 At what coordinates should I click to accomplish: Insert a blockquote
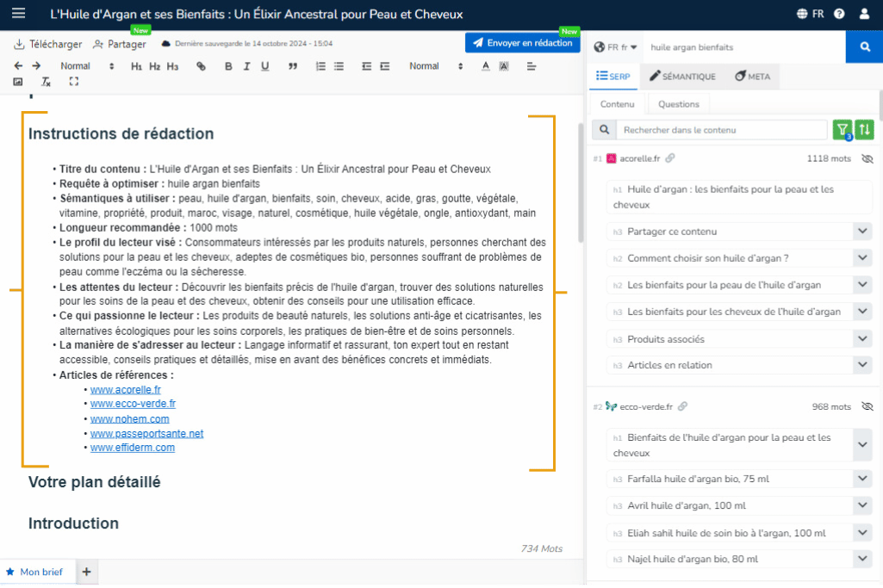pos(293,66)
